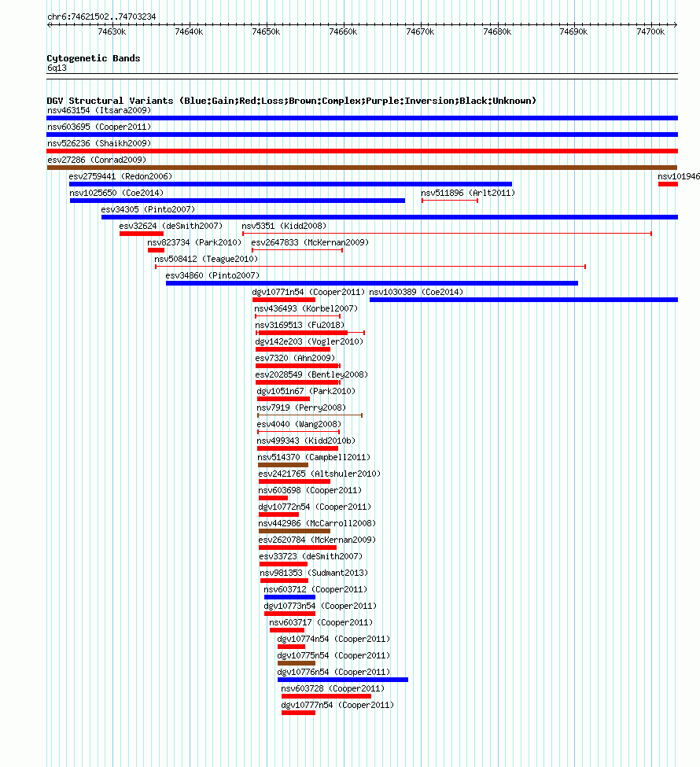
Task: Select the nsv5351 (Kidd2008) label
Action: pos(284,226)
